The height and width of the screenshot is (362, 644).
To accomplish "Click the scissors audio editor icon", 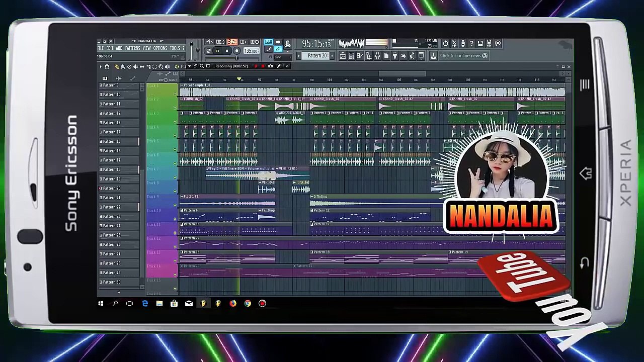I will [x=454, y=43].
